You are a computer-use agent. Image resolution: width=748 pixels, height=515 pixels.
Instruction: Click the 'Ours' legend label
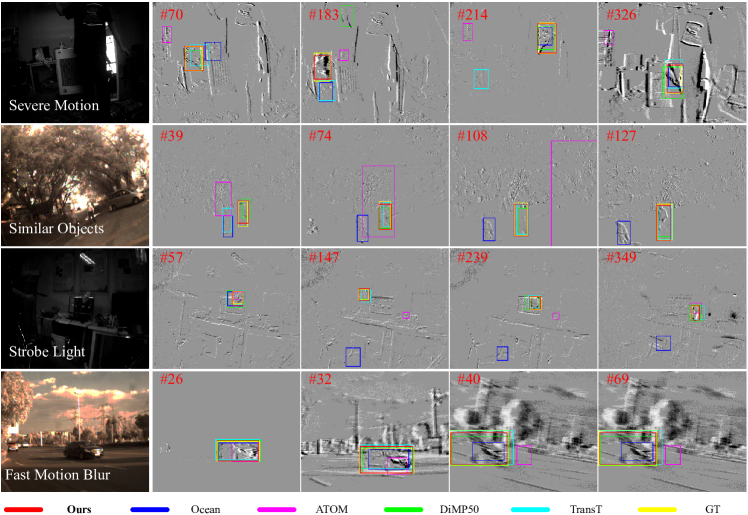point(79,509)
